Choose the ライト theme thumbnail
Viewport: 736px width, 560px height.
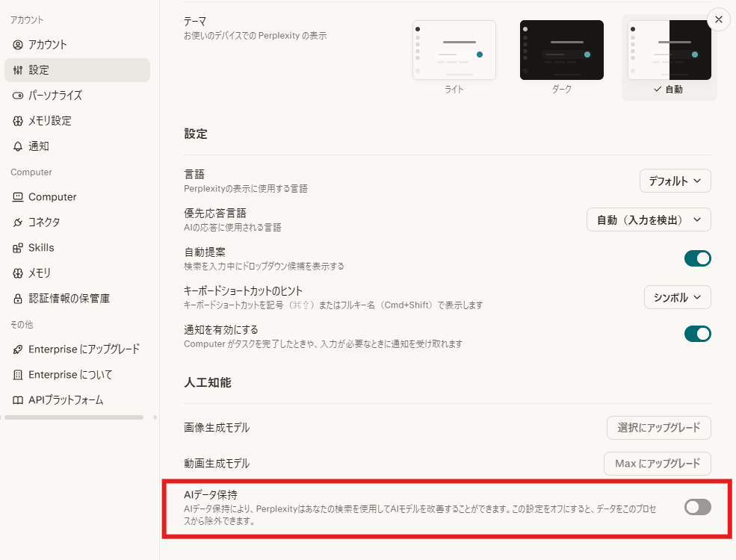pyautogui.click(x=454, y=50)
